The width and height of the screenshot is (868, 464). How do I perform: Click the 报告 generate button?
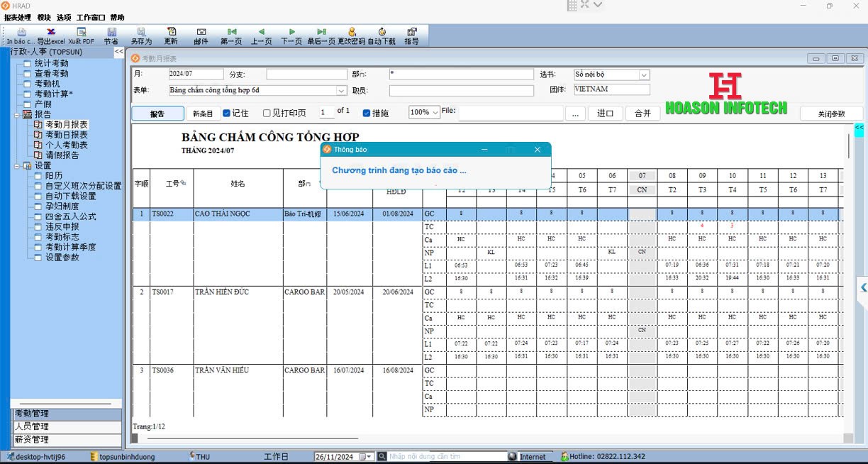coord(157,114)
